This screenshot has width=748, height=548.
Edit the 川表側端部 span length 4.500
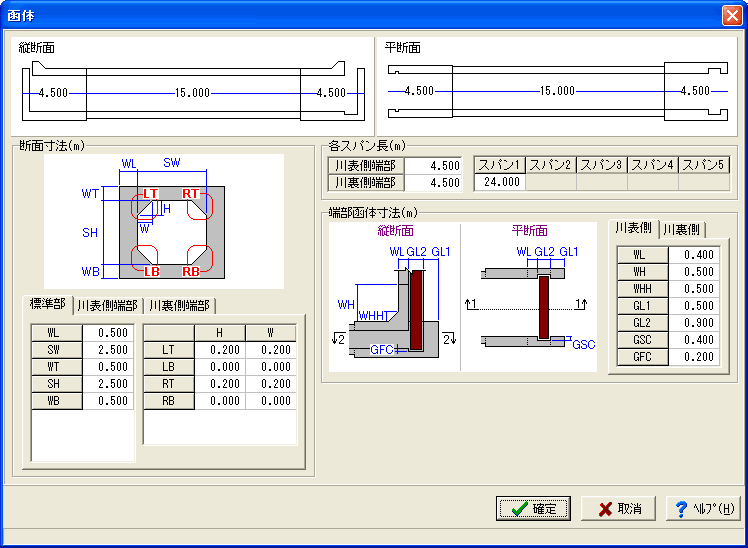point(433,165)
